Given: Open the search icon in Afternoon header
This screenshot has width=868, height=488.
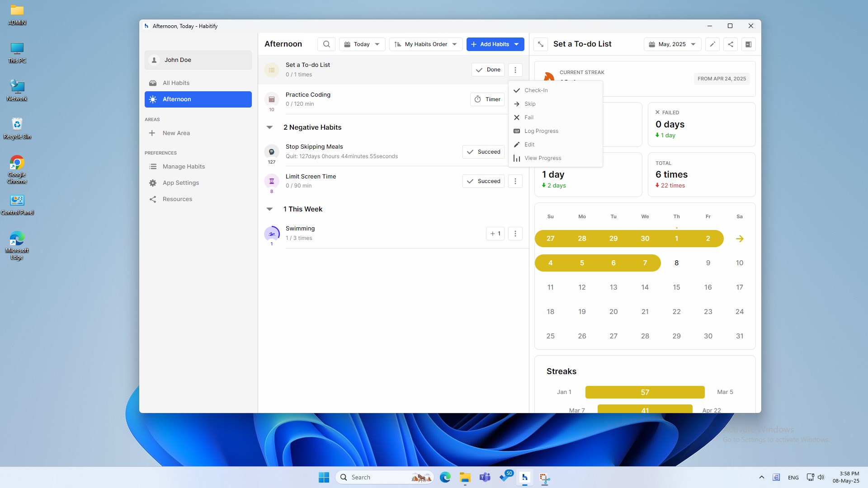Looking at the screenshot, I should click(326, 44).
